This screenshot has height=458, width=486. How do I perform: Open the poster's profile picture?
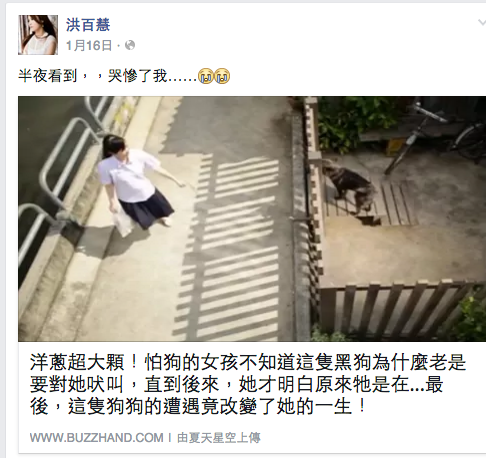coord(38,35)
